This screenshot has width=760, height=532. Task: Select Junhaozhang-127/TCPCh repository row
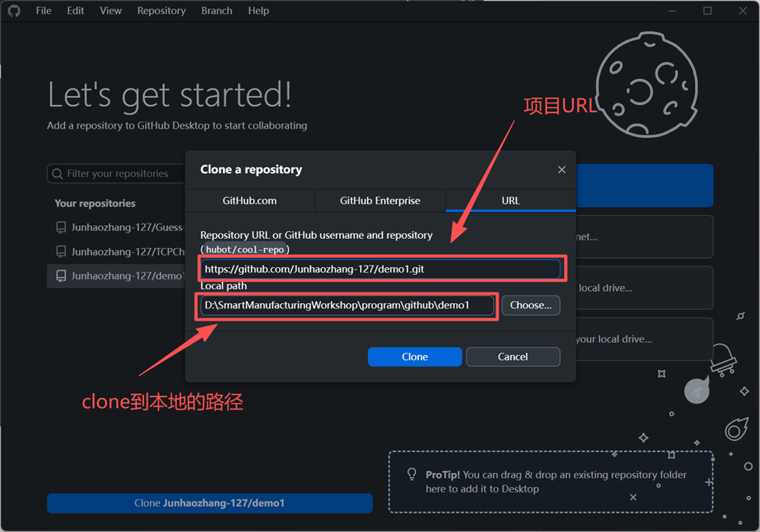tap(116, 252)
